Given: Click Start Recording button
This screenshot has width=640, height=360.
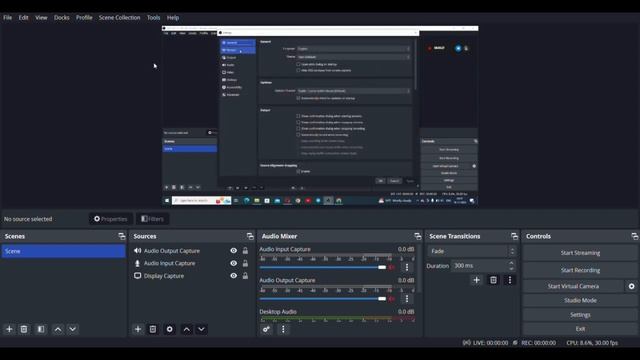Looking at the screenshot, I should point(580,270).
